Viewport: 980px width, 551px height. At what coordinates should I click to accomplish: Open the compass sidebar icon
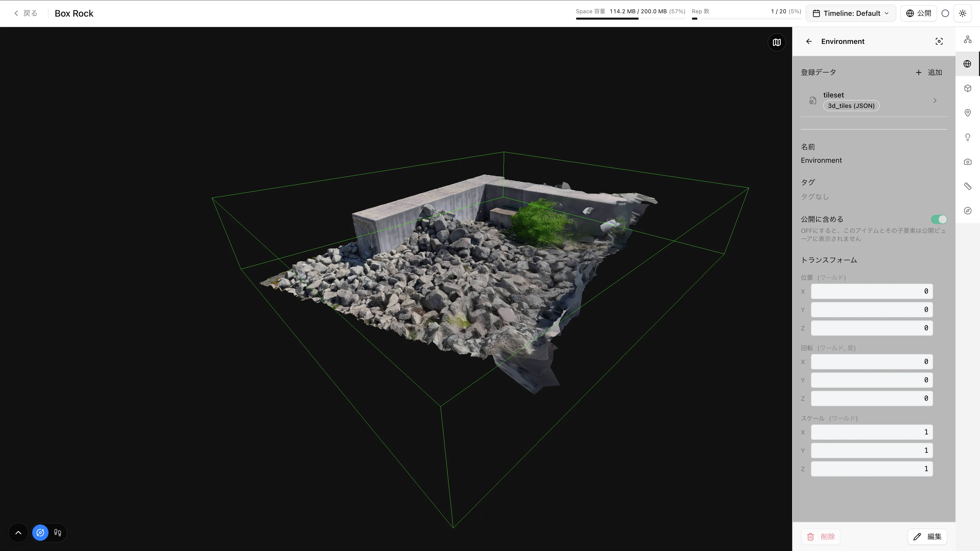967,211
